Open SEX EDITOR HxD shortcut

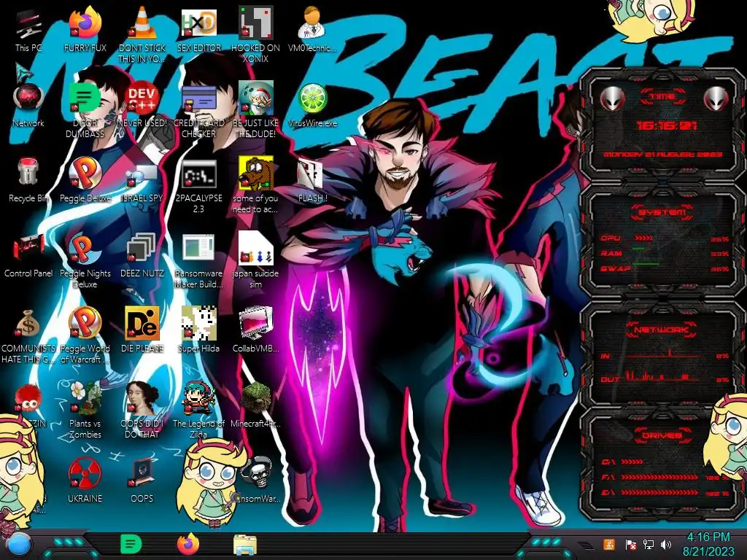[x=198, y=23]
